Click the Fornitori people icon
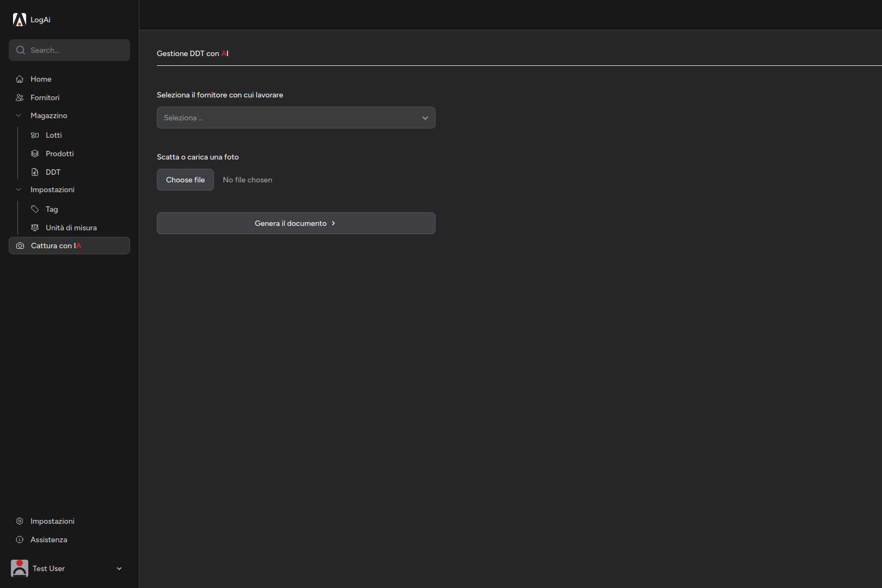Image resolution: width=882 pixels, height=588 pixels. click(20, 97)
